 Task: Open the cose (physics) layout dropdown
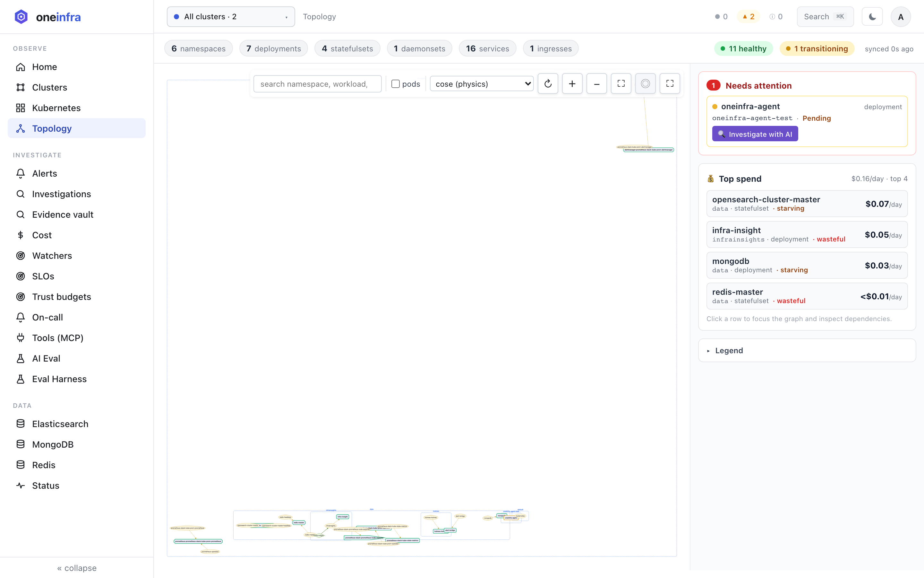[x=482, y=84]
